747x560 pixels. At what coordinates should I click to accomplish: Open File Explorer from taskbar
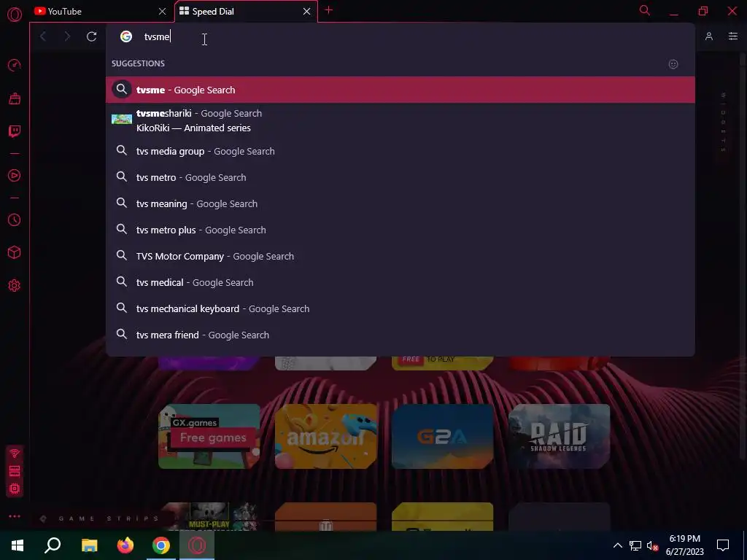click(89, 545)
